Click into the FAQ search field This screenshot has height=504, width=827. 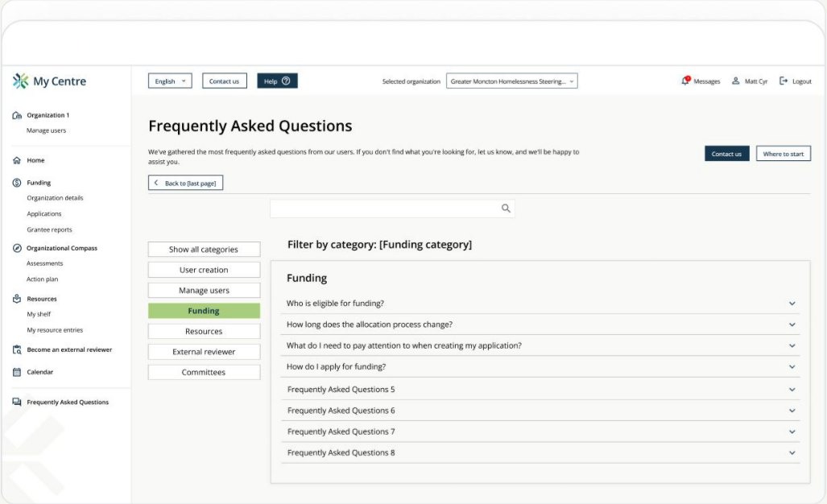pos(392,209)
